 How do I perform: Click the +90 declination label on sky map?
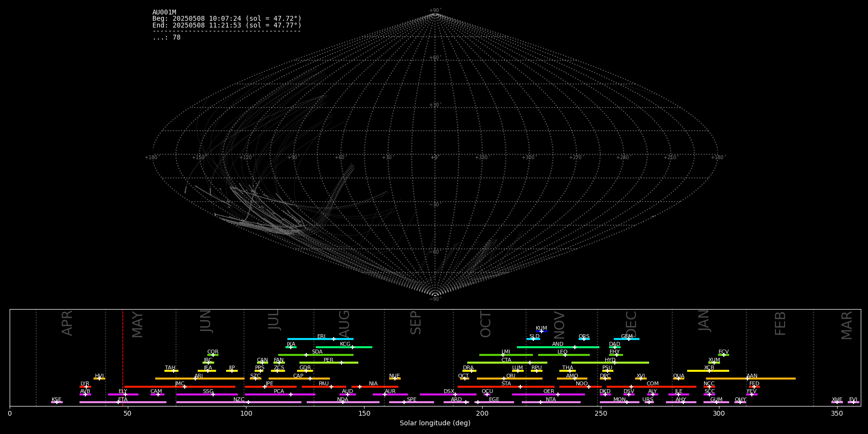click(435, 10)
